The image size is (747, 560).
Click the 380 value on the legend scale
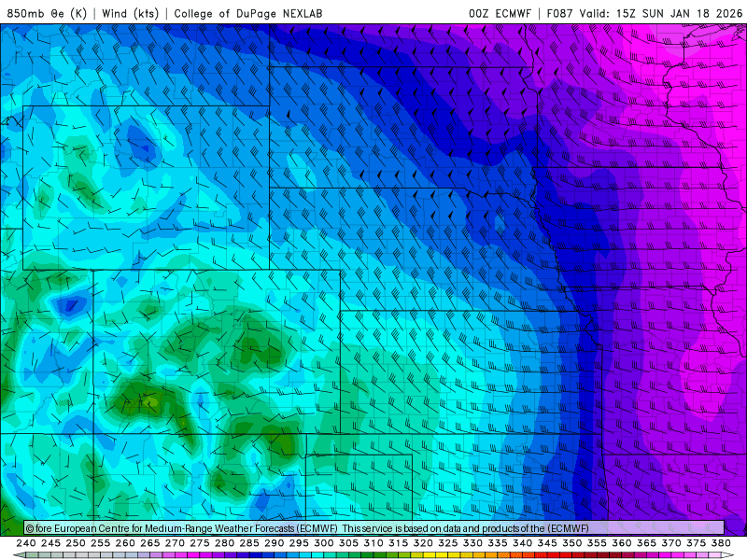(720, 543)
